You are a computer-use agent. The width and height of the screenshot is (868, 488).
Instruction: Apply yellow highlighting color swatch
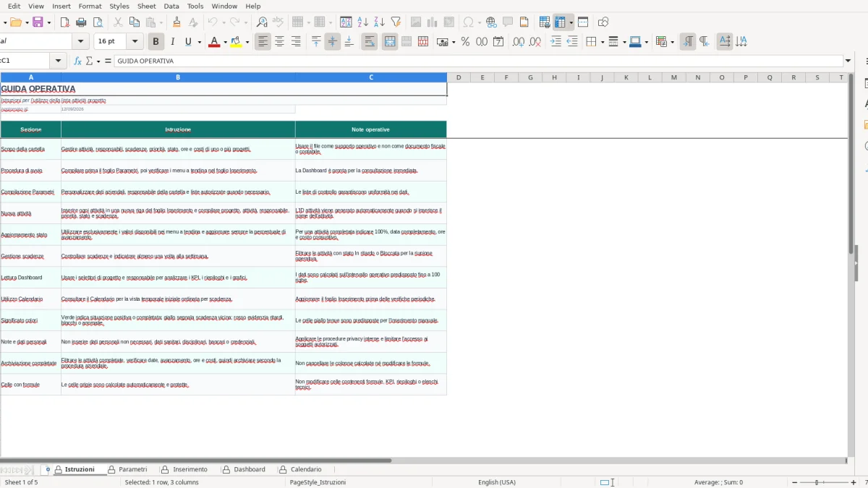coord(236,42)
